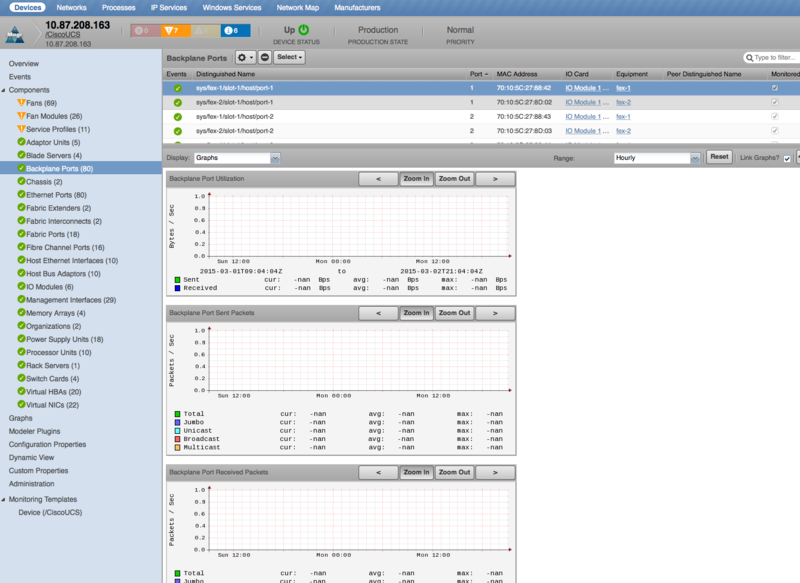Image resolution: width=800 pixels, height=583 pixels.
Task: Click MAC address 70:10:5C:27:8D:03 cell
Action: (x=524, y=131)
